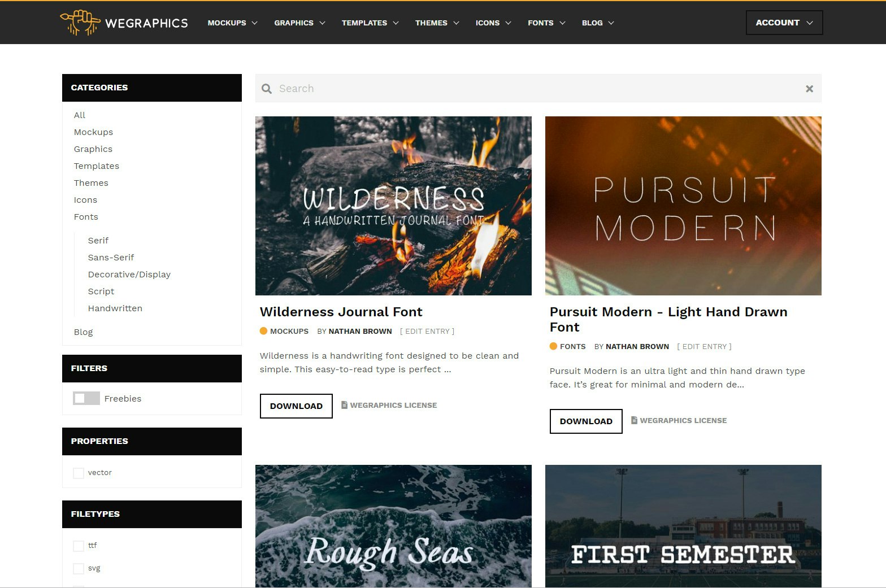Image resolution: width=886 pixels, height=588 pixels.
Task: Select Handwritten in the categories list
Action: [115, 308]
